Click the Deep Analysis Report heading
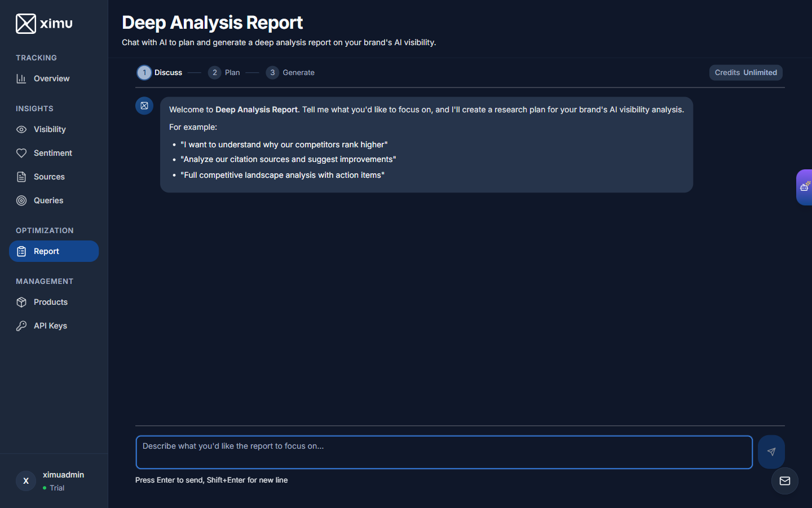This screenshot has width=812, height=508. (213, 23)
